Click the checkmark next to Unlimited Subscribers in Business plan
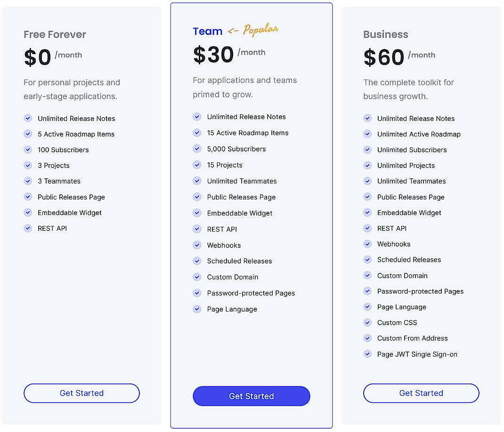Viewport: 504px width, 432px height. click(x=367, y=150)
